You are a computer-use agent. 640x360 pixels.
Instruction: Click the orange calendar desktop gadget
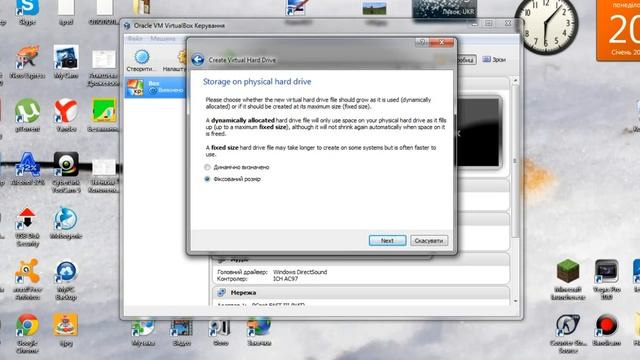point(619,30)
